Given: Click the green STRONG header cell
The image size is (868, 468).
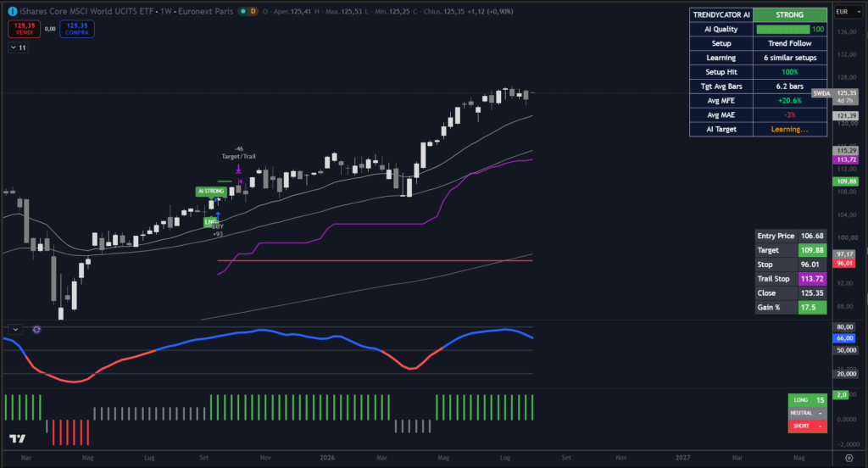Looking at the screenshot, I should pyautogui.click(x=790, y=15).
